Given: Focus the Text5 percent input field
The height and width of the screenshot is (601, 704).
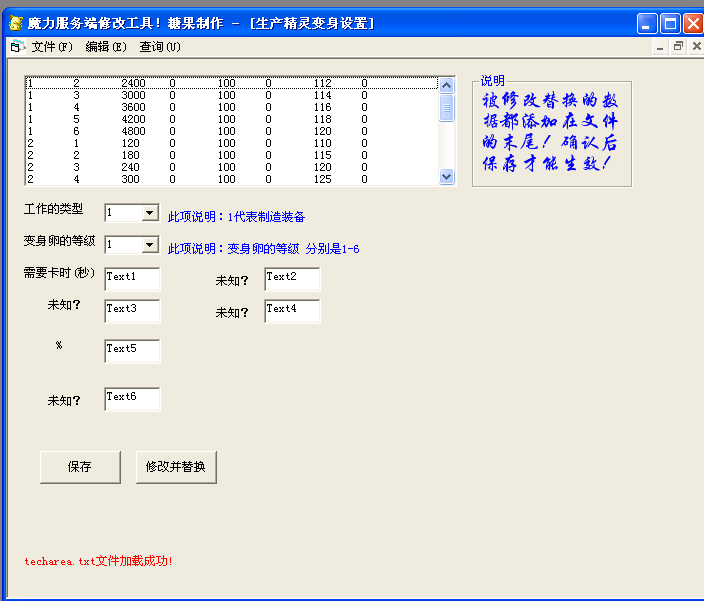Looking at the screenshot, I should (132, 351).
